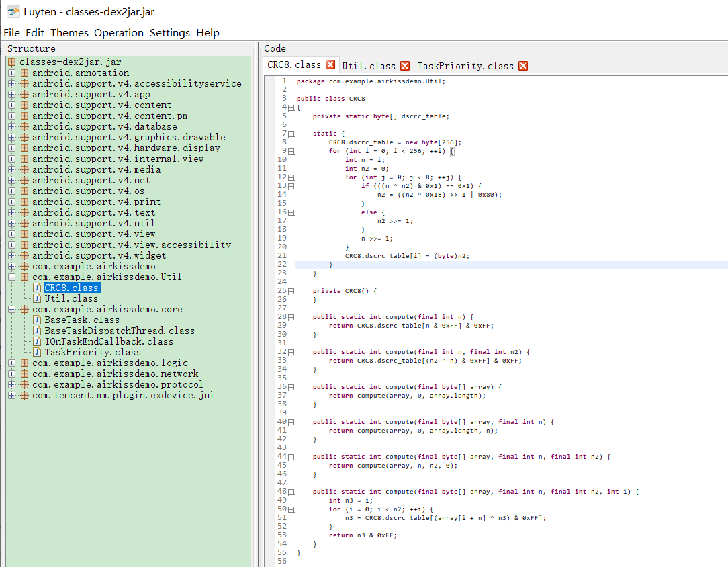
Task: Fold the CRC8 constructor at line 25
Action: coord(291,291)
